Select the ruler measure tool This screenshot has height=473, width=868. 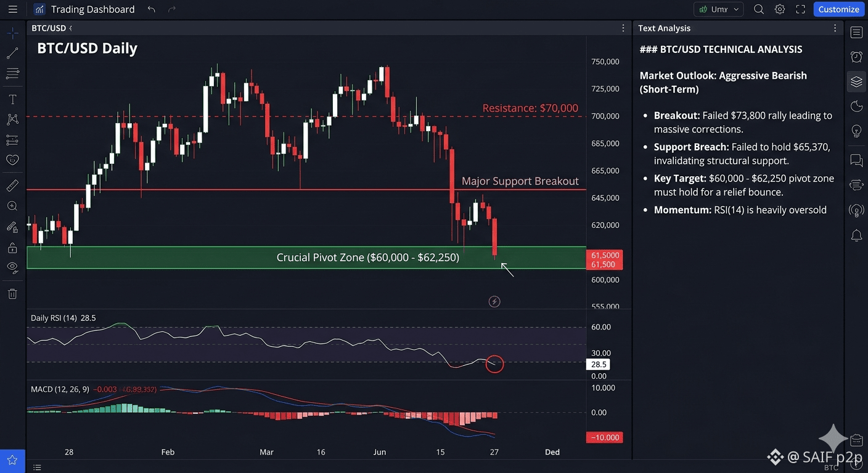[12, 185]
